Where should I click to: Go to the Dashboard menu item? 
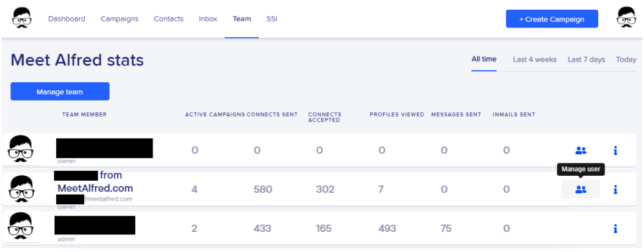click(x=66, y=19)
